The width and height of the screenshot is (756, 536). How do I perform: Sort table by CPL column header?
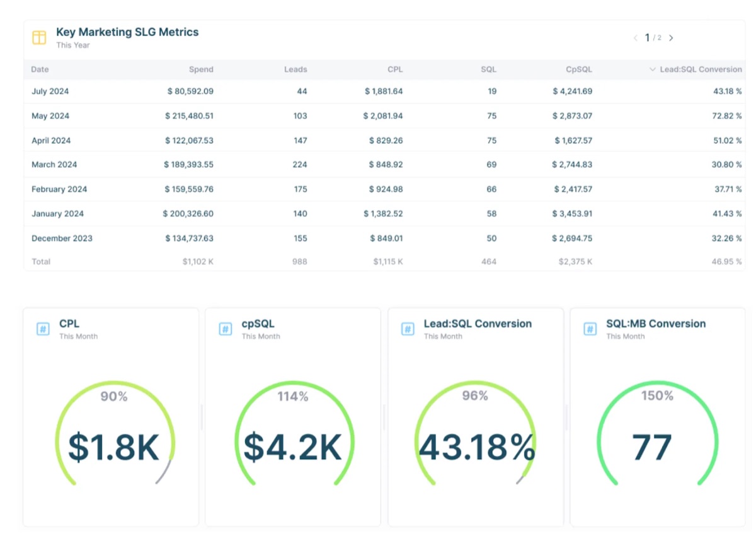click(x=395, y=69)
